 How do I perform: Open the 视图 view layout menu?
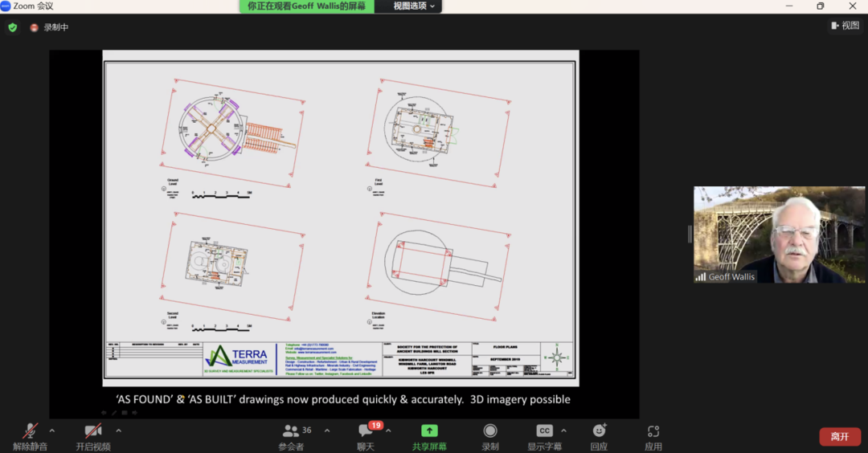845,26
